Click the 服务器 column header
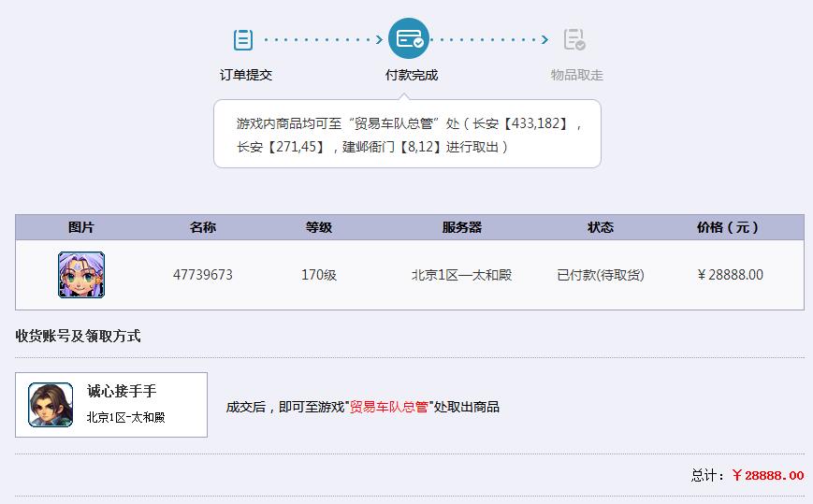 point(462,227)
